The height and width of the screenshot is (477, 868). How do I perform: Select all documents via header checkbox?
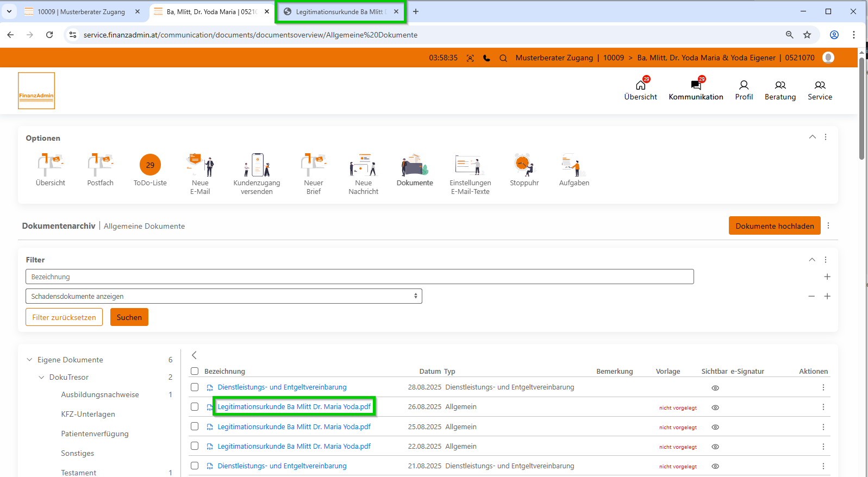click(x=195, y=371)
